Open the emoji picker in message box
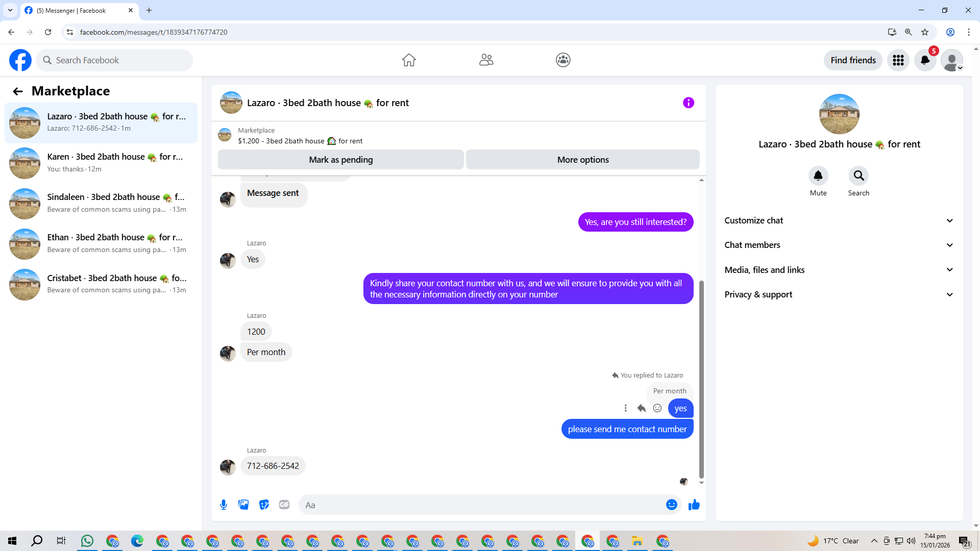The width and height of the screenshot is (980, 551). click(671, 505)
